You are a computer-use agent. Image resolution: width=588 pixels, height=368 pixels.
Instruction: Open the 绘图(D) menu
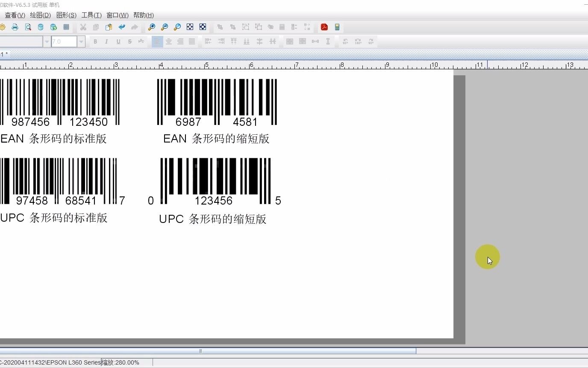[41, 15]
